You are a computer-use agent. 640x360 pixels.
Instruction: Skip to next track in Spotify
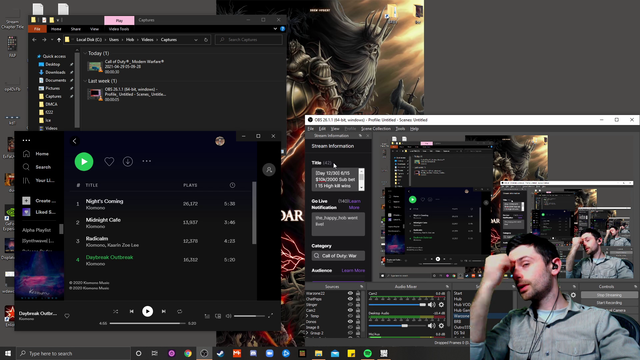(164, 311)
